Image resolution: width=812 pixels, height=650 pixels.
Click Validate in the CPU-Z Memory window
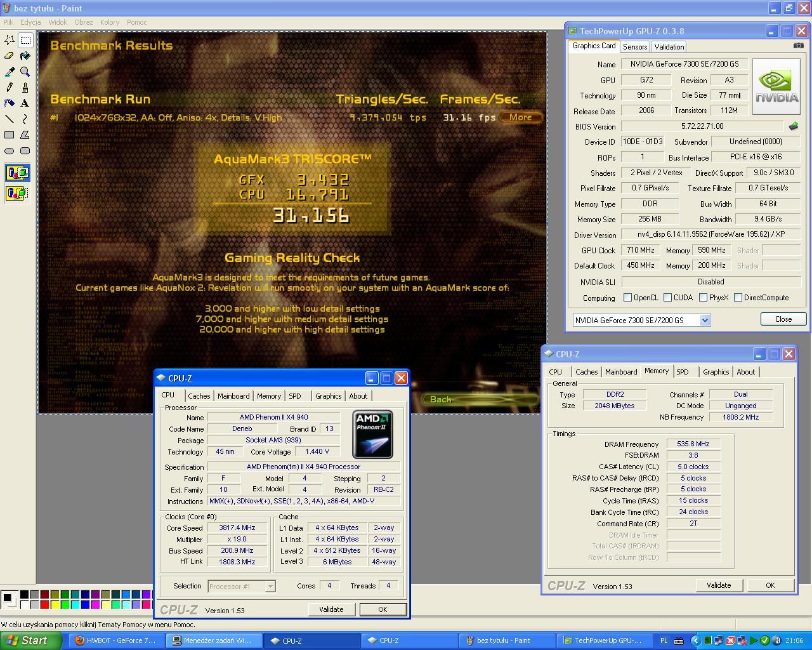(719, 585)
